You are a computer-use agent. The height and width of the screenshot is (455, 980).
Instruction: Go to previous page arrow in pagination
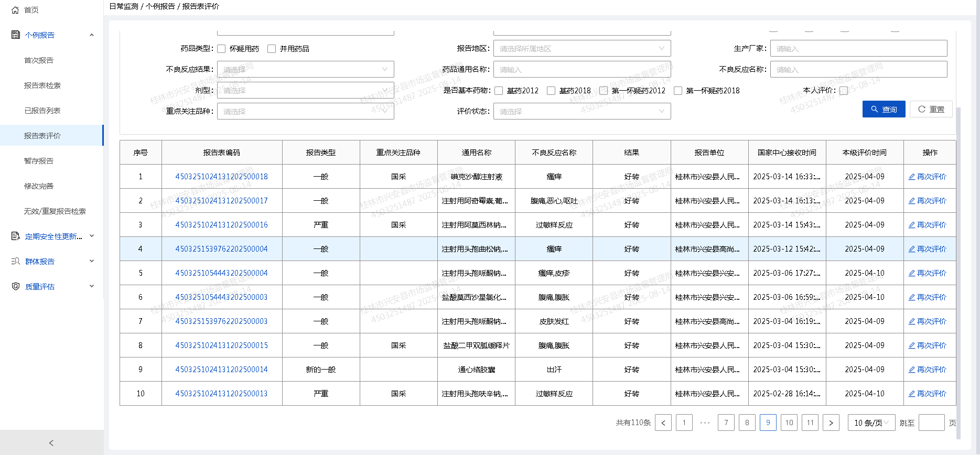tap(663, 423)
